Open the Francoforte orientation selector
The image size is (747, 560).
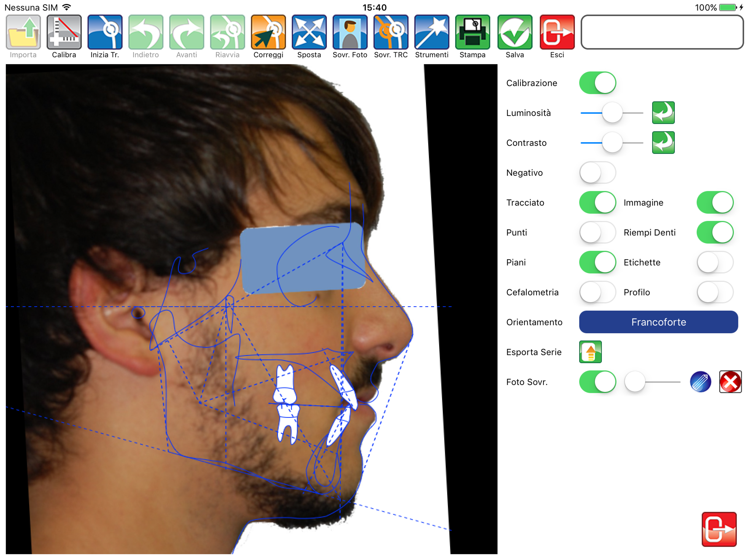pyautogui.click(x=658, y=322)
